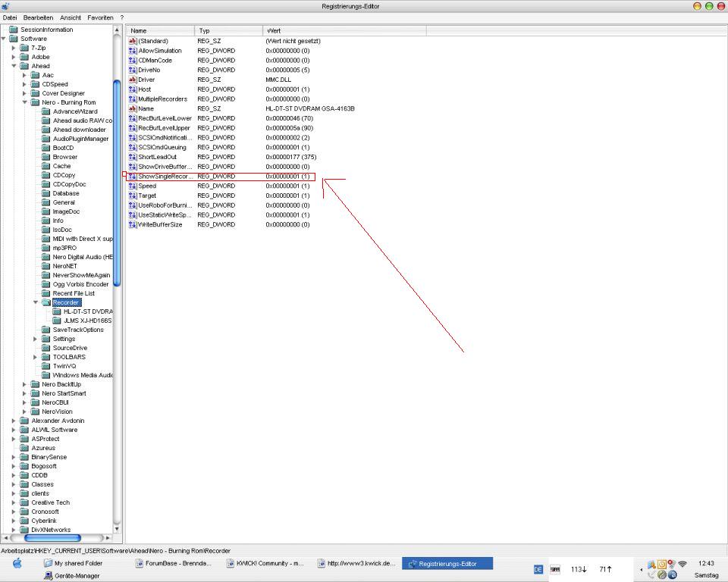Switch to ForumBase taskbar button

coord(173,564)
